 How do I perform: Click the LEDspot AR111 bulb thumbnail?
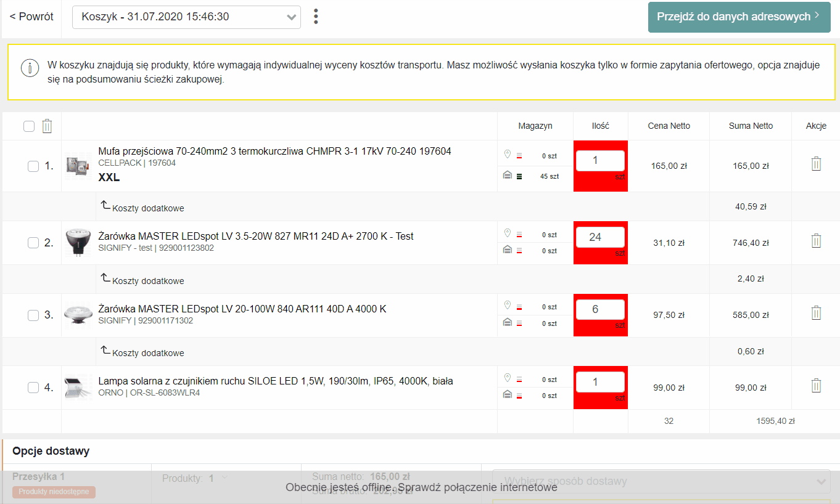pyautogui.click(x=78, y=315)
